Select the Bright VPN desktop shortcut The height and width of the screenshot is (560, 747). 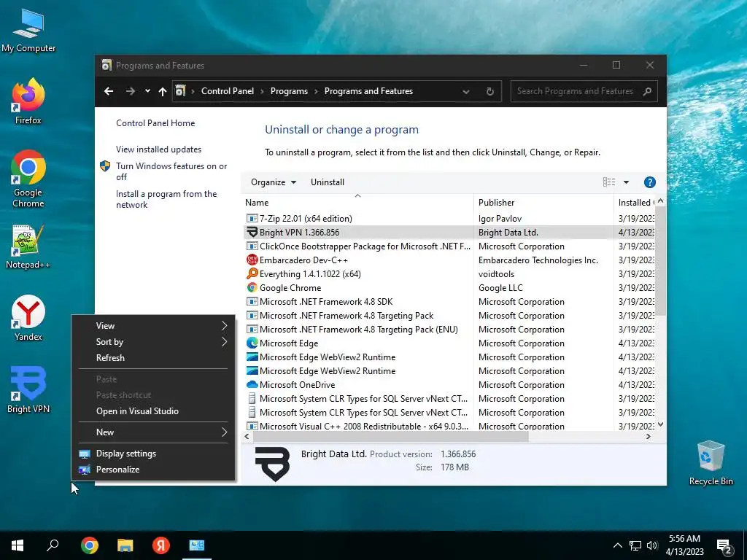point(28,389)
